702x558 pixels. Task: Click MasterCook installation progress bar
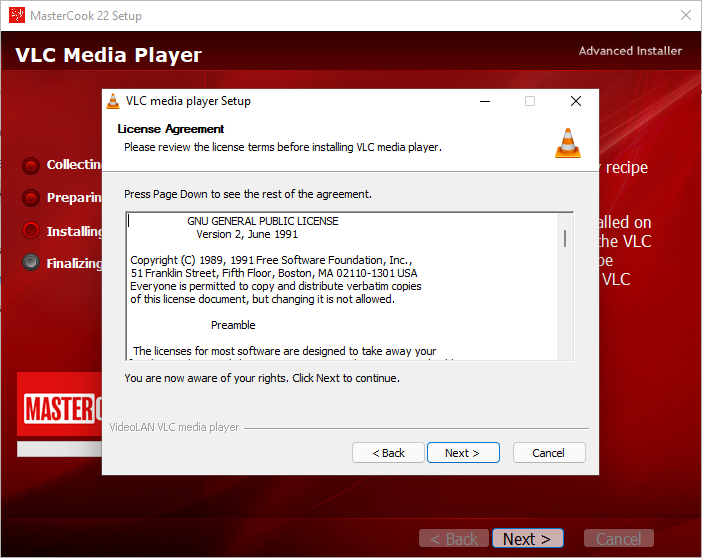point(60,449)
